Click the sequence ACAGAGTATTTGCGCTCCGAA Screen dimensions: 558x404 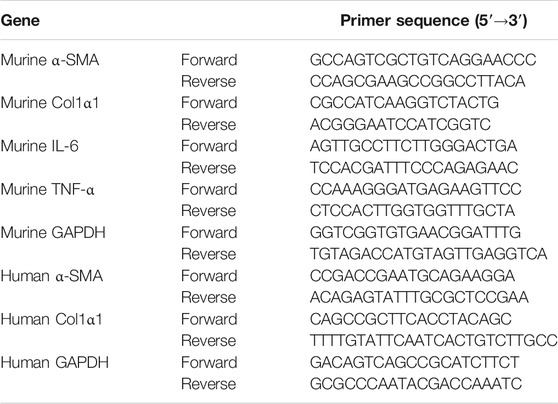[x=419, y=297]
